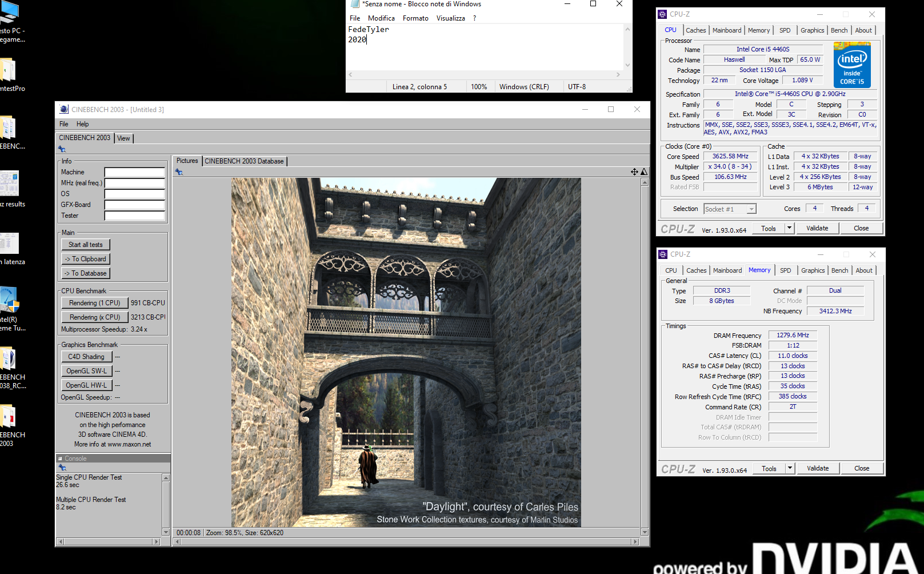
Task: Open the Socket #1 selection dropdown
Action: pos(730,209)
